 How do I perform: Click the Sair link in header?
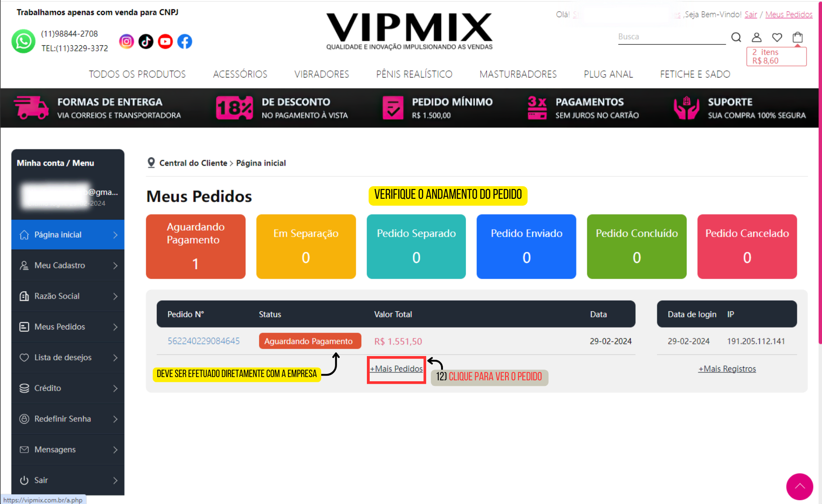pos(751,14)
